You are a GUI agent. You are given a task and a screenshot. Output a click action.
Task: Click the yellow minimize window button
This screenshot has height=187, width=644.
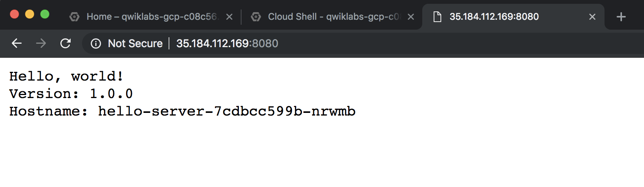[x=30, y=14]
